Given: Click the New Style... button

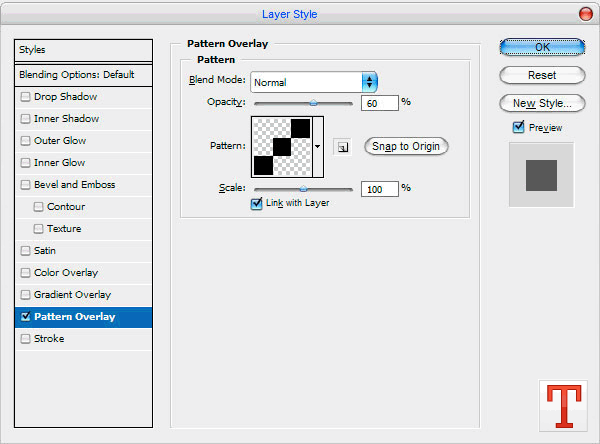Looking at the screenshot, I should [542, 103].
